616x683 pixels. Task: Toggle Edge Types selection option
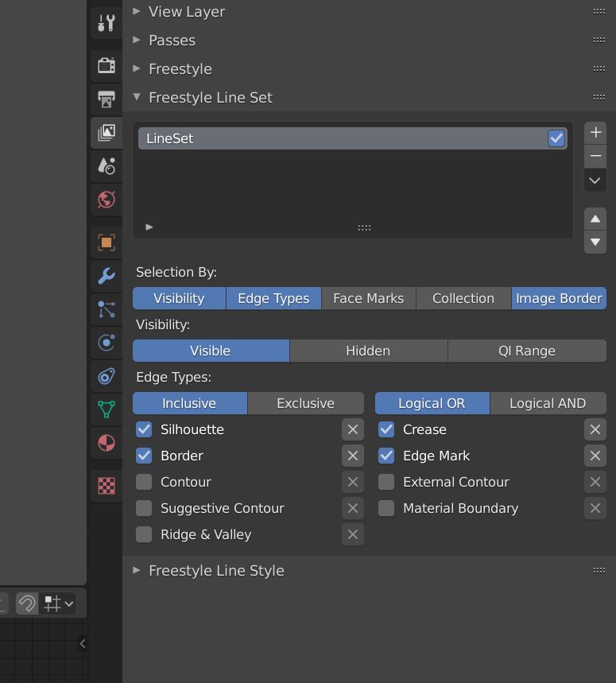point(273,298)
